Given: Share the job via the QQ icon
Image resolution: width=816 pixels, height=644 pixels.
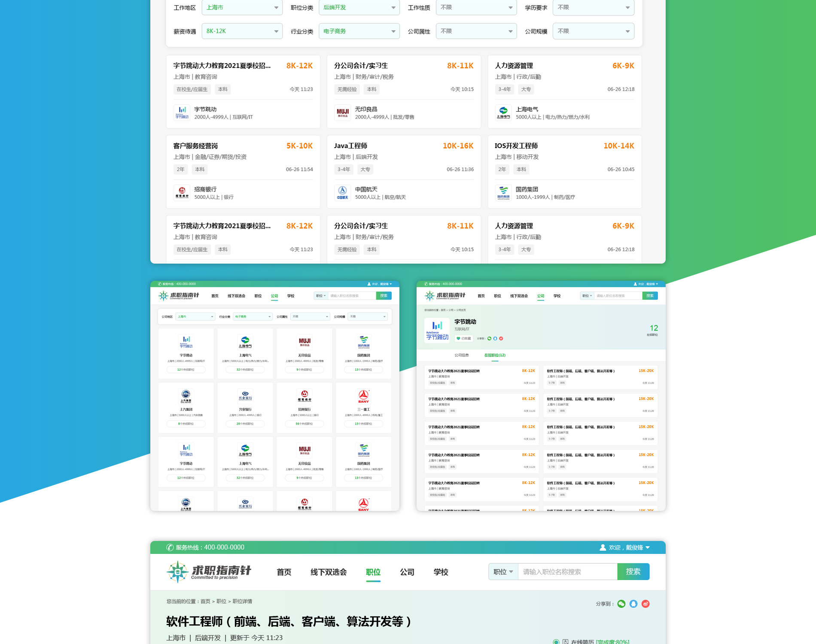Looking at the screenshot, I should [633, 604].
